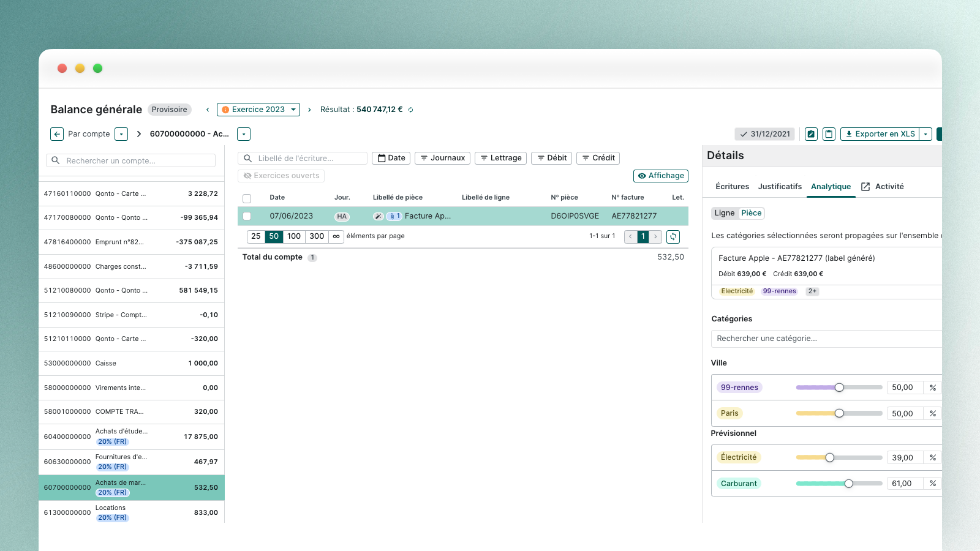The image size is (980, 551).
Task: Set 100 elements per page
Action: pyautogui.click(x=294, y=236)
